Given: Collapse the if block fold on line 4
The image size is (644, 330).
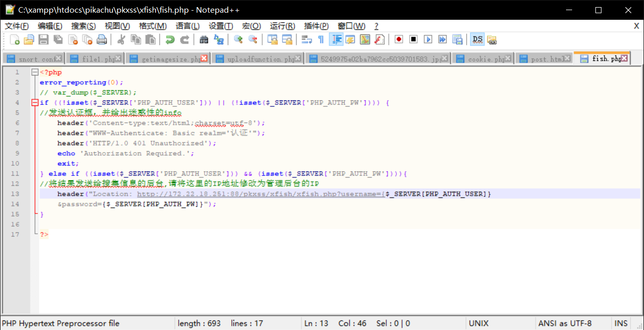Looking at the screenshot, I should tap(34, 102).
